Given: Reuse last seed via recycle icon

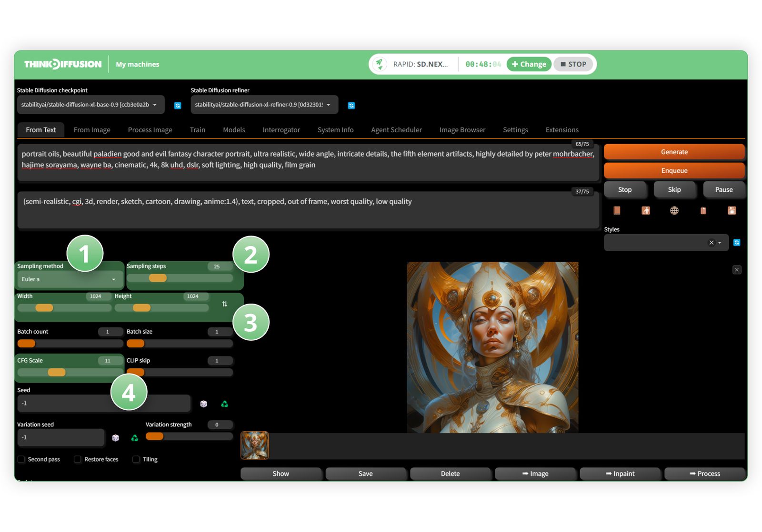Looking at the screenshot, I should 225,404.
